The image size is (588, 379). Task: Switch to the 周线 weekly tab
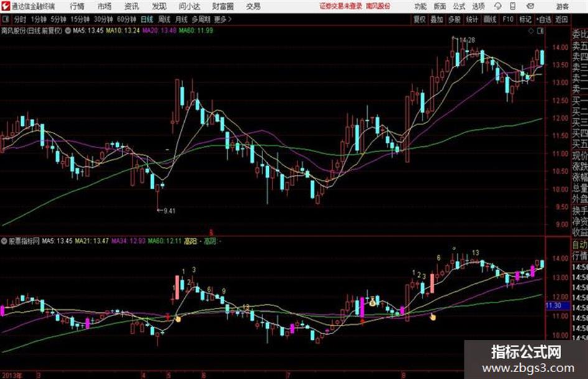point(164,19)
